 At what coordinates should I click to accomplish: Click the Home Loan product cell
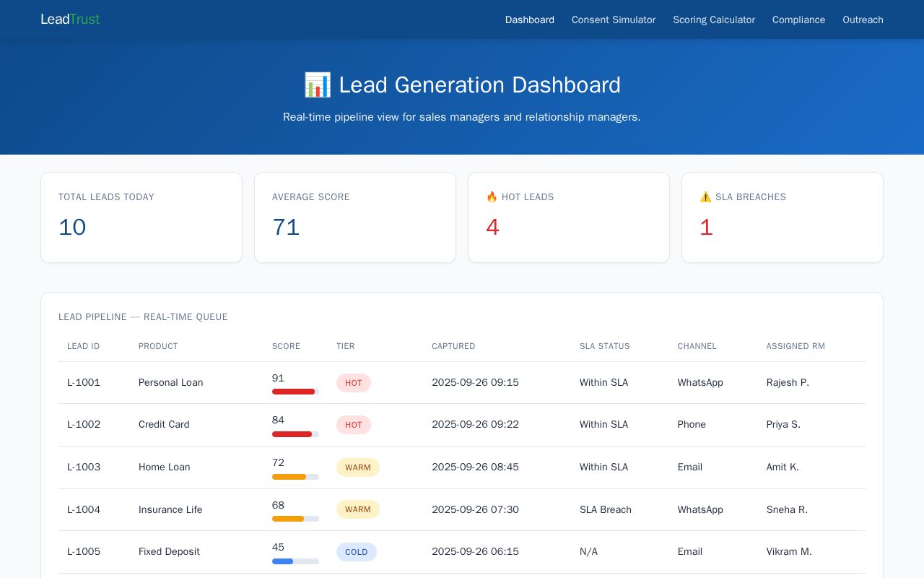coord(165,467)
